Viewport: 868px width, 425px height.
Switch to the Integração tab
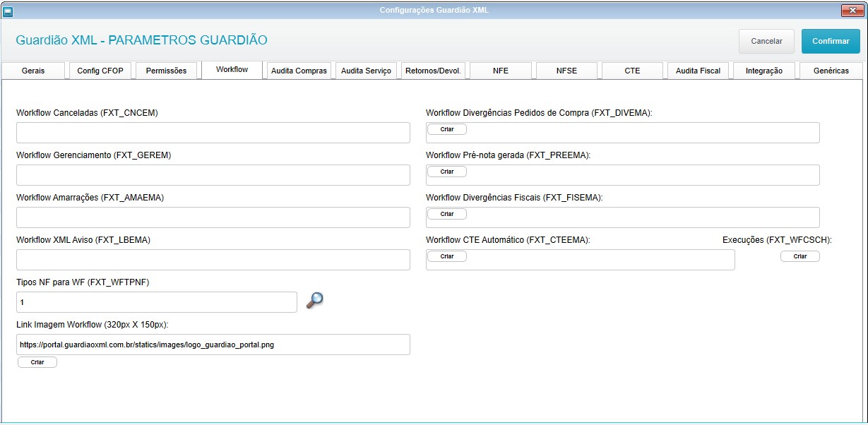point(763,71)
